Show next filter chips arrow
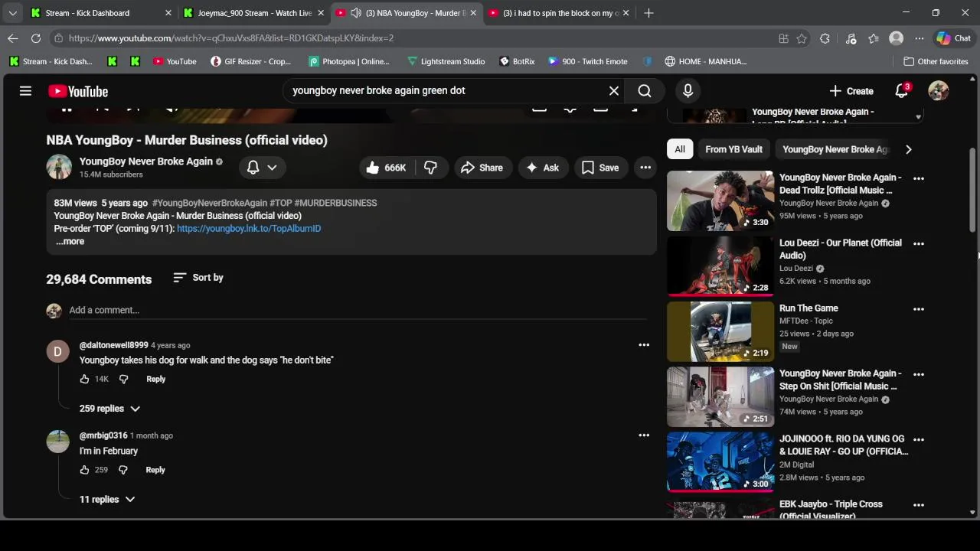The height and width of the screenshot is (551, 980). point(909,149)
